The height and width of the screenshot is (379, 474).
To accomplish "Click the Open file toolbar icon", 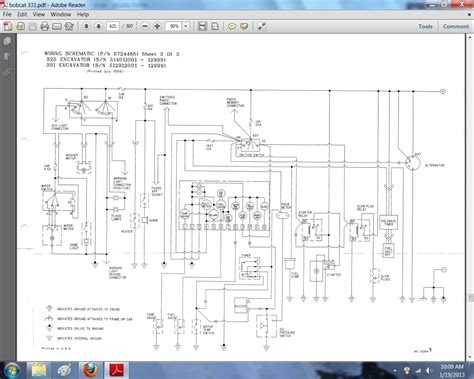I will coord(20,26).
